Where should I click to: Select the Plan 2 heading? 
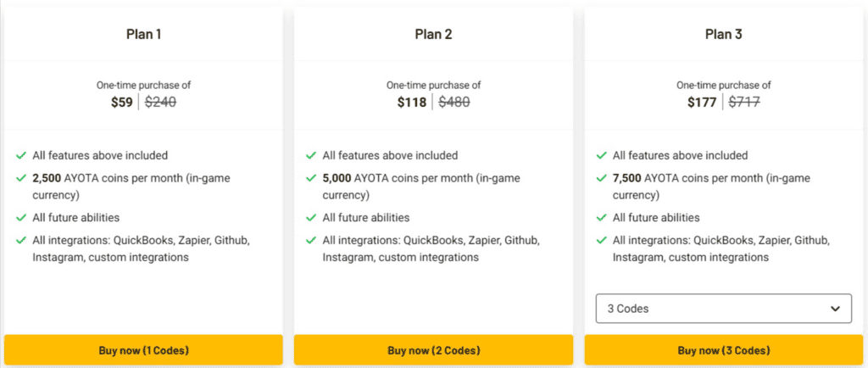tap(433, 34)
